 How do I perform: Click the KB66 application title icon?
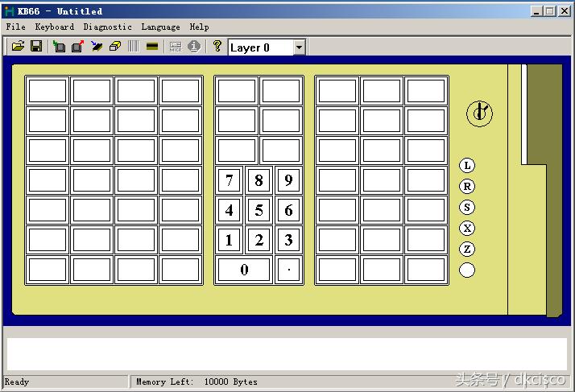(x=9, y=11)
